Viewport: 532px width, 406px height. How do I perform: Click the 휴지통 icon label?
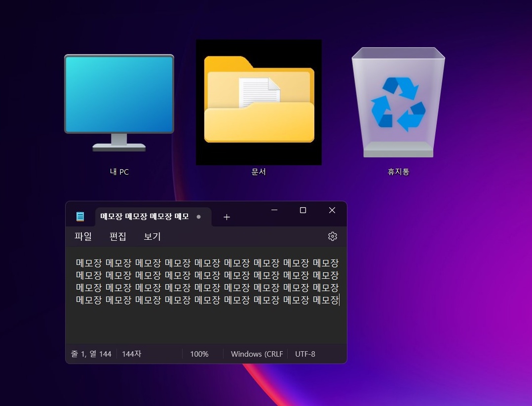398,172
